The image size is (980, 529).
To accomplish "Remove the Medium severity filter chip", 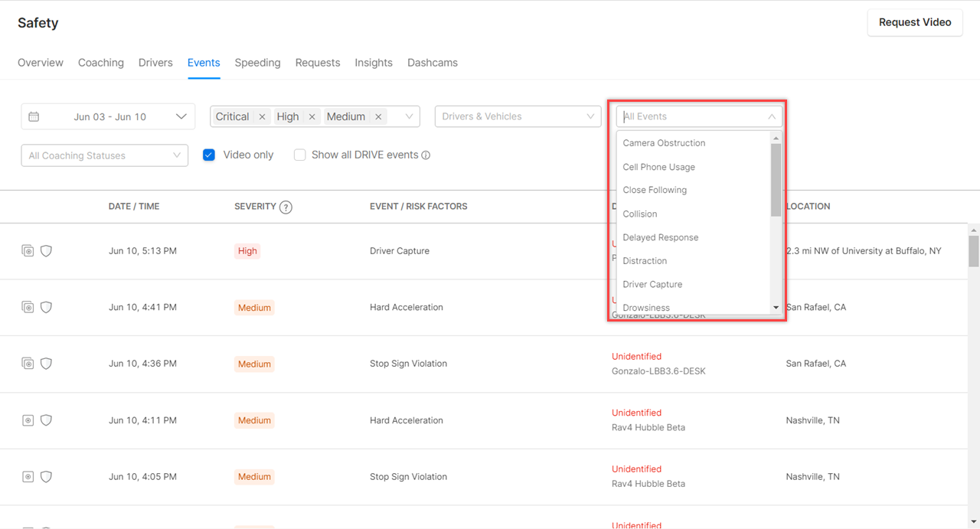I will pyautogui.click(x=378, y=116).
